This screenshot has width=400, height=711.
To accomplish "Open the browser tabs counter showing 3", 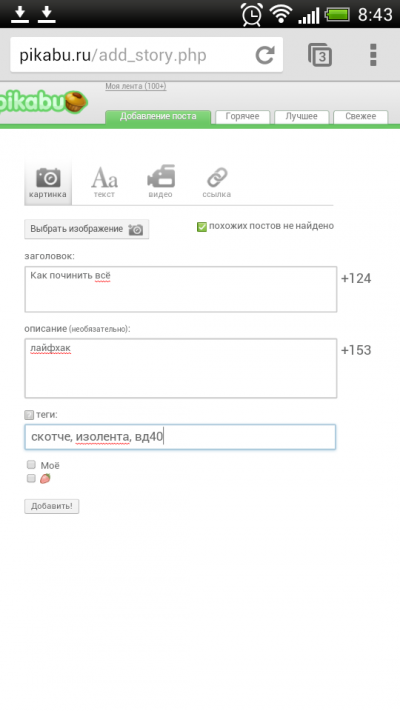I will [320, 55].
